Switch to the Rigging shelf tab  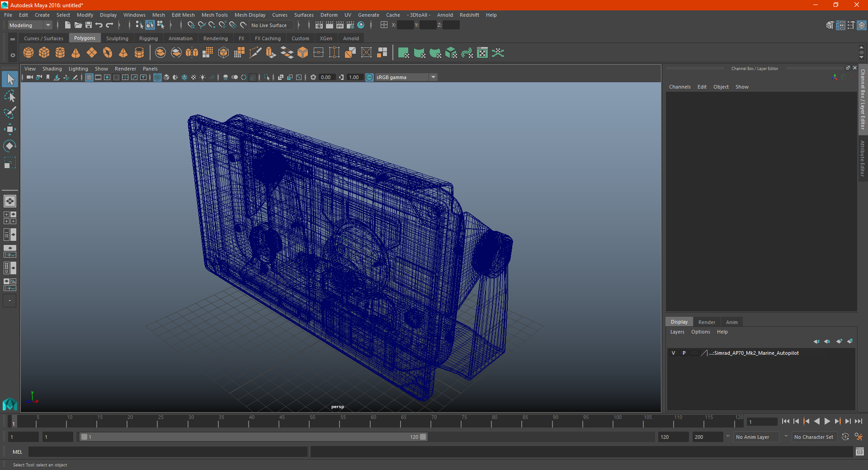(148, 38)
